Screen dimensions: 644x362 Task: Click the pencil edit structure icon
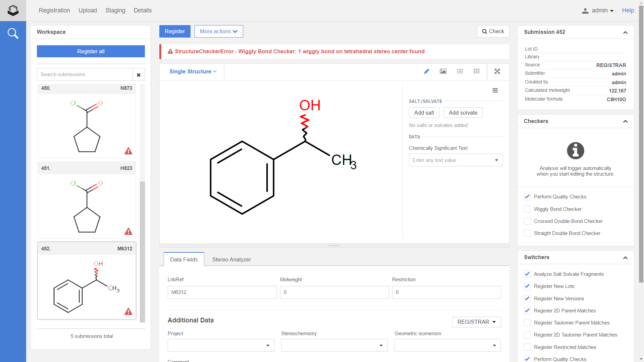click(x=426, y=71)
